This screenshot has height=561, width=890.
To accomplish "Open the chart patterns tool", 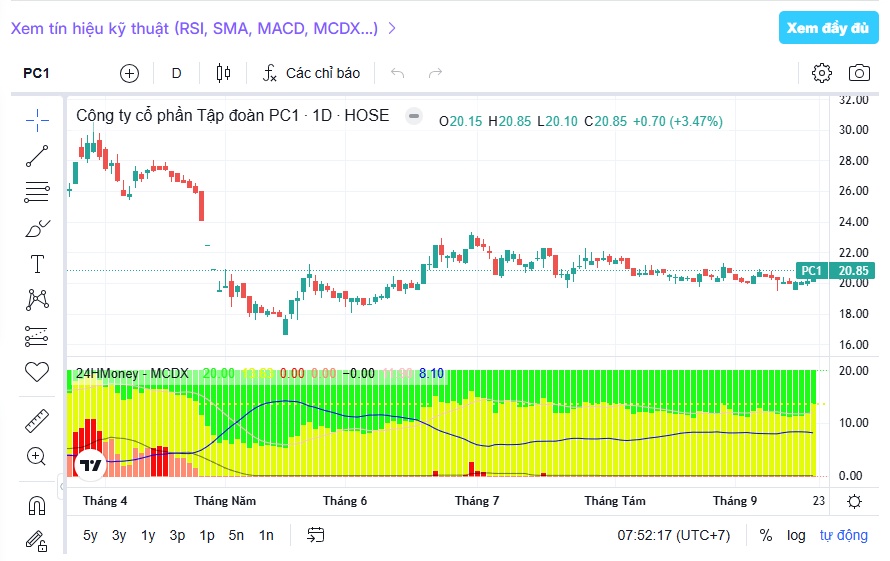I will pos(37,299).
